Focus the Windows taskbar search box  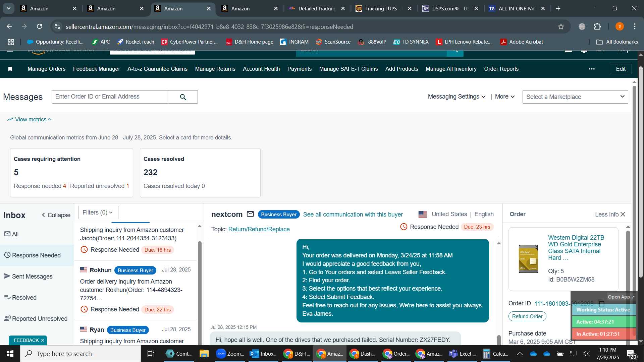(x=80, y=354)
